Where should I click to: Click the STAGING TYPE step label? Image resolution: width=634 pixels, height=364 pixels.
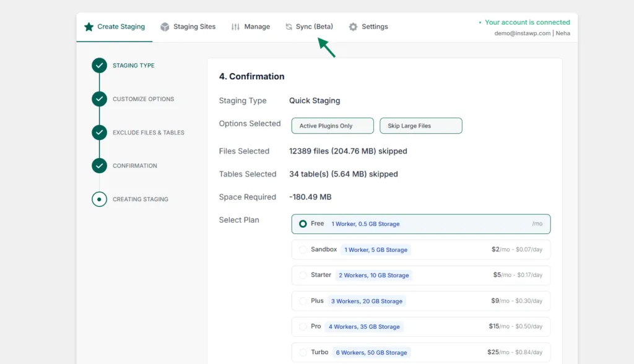click(134, 66)
